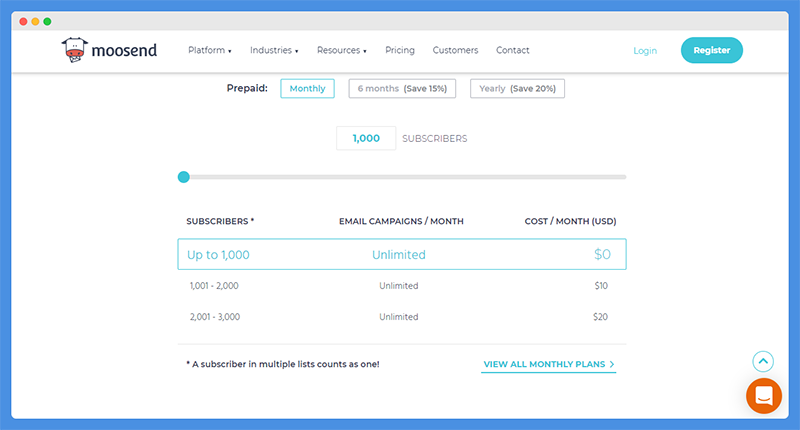Click the $10 cost value
The width and height of the screenshot is (800, 430).
(x=601, y=286)
